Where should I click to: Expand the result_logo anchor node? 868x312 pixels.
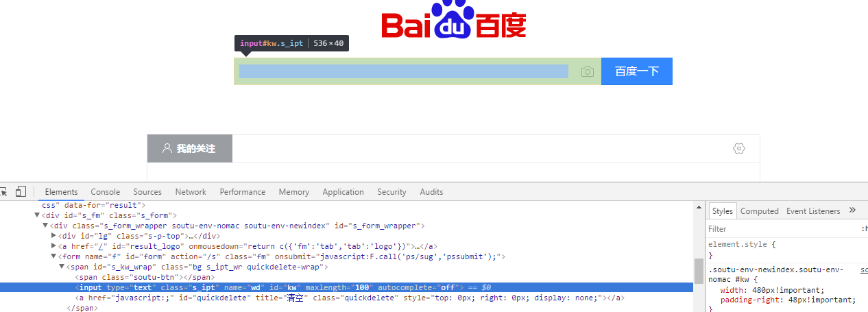pyautogui.click(x=53, y=246)
